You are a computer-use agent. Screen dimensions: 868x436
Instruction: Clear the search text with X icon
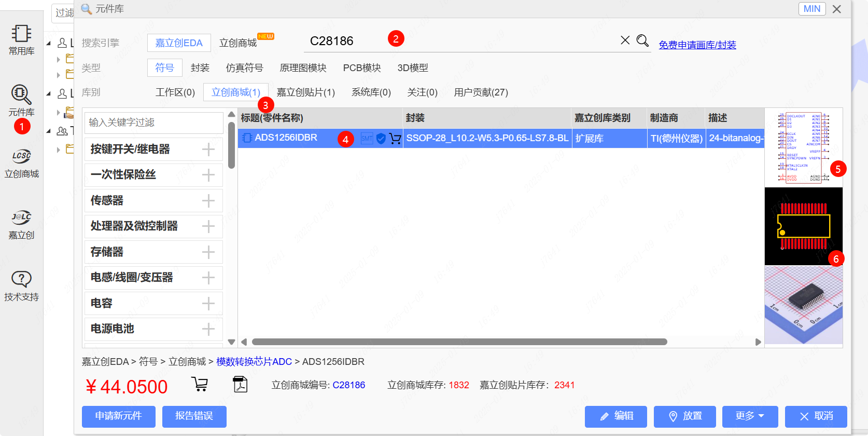pos(625,40)
